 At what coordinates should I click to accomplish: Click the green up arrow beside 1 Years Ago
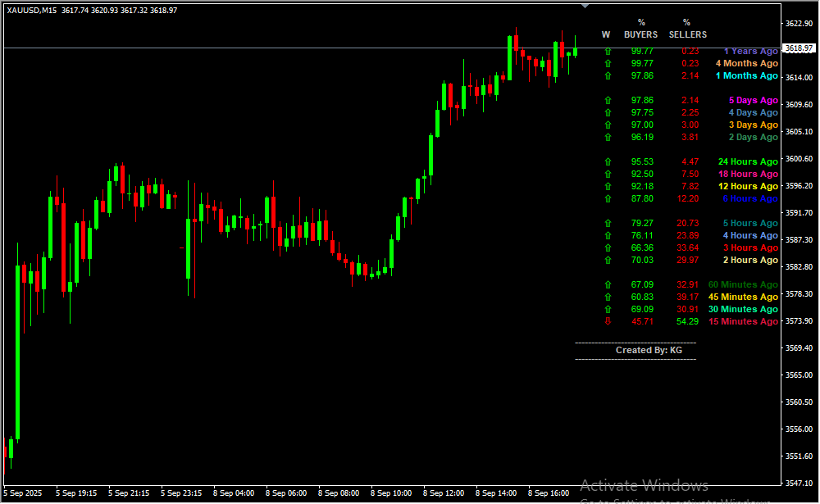608,51
